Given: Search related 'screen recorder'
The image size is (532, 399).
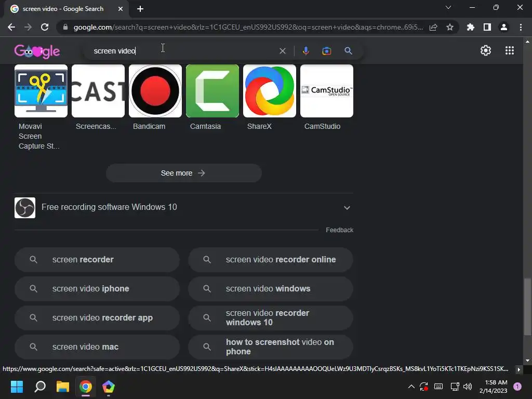Looking at the screenshot, I should (x=97, y=260).
